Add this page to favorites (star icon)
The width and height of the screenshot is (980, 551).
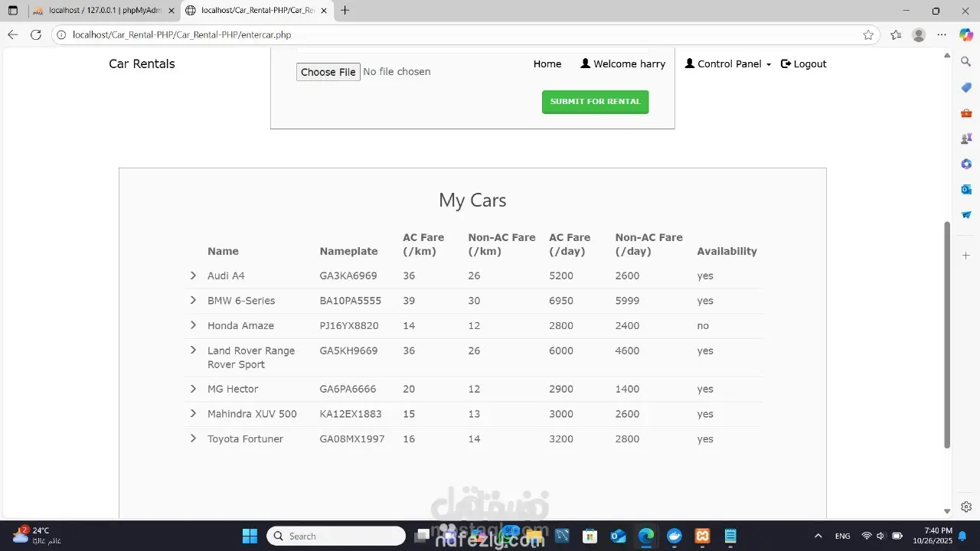click(868, 34)
